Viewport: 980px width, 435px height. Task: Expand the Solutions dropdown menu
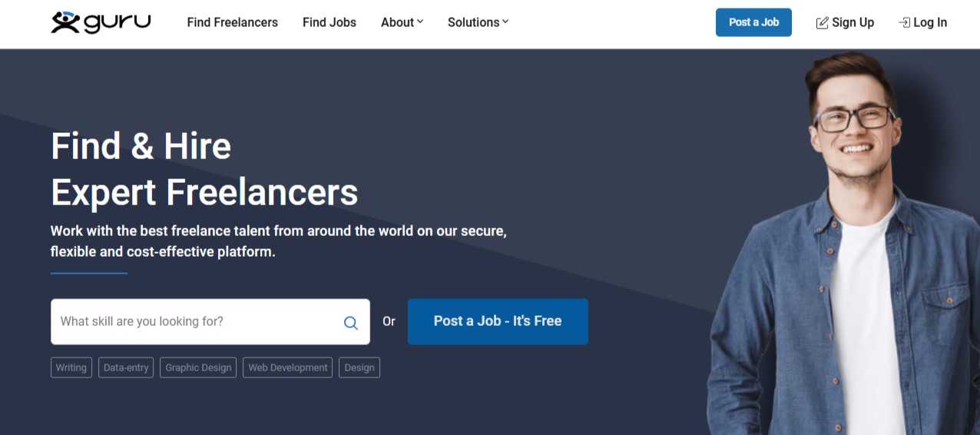click(x=478, y=22)
